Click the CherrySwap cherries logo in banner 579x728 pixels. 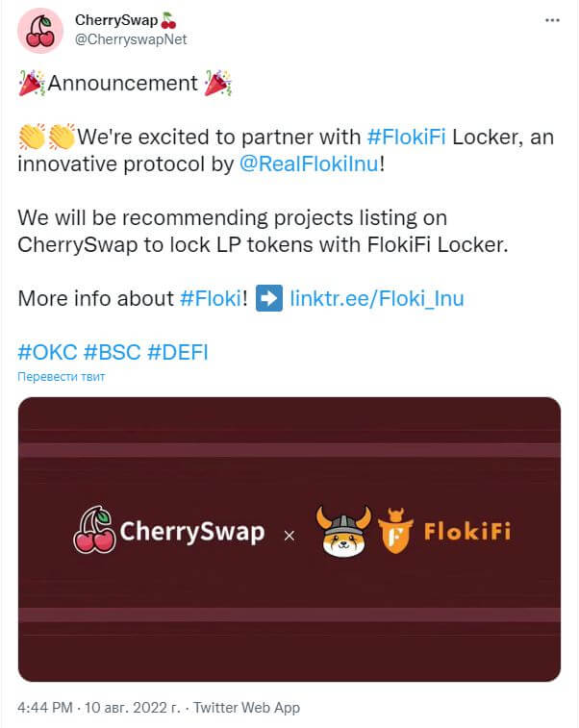point(94,530)
